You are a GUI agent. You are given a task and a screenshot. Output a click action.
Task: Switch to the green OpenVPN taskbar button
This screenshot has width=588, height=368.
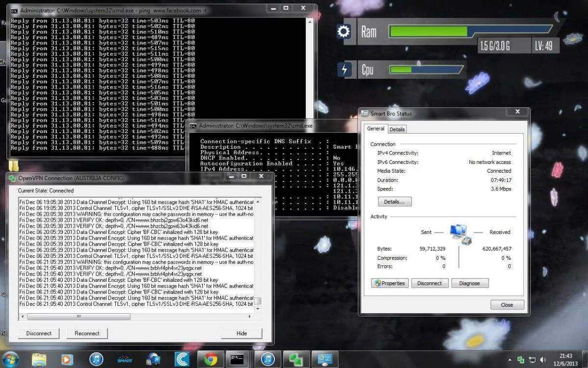pyautogui.click(x=296, y=360)
